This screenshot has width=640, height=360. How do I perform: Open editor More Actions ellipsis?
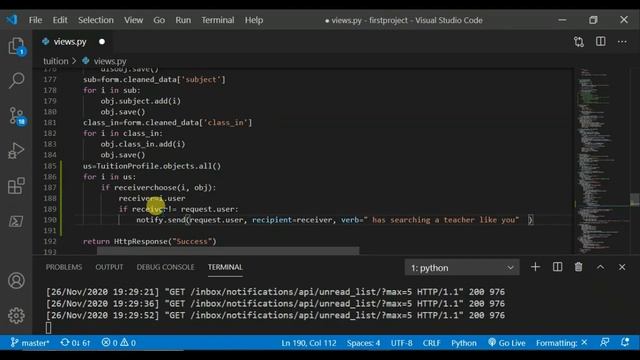622,42
